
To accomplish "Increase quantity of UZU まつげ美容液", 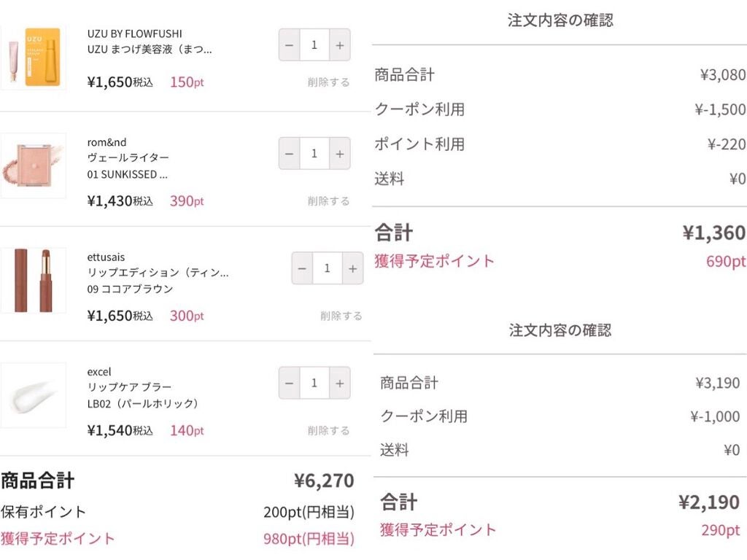I will (x=339, y=44).
